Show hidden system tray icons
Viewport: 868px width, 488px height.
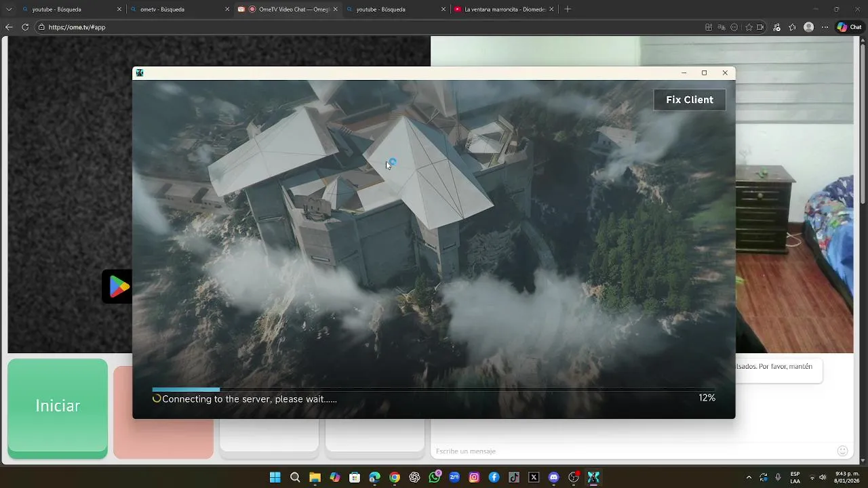click(749, 477)
